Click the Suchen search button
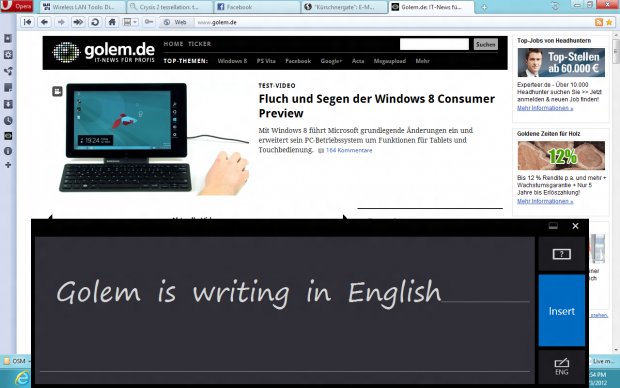The height and width of the screenshot is (388, 620). (486, 44)
